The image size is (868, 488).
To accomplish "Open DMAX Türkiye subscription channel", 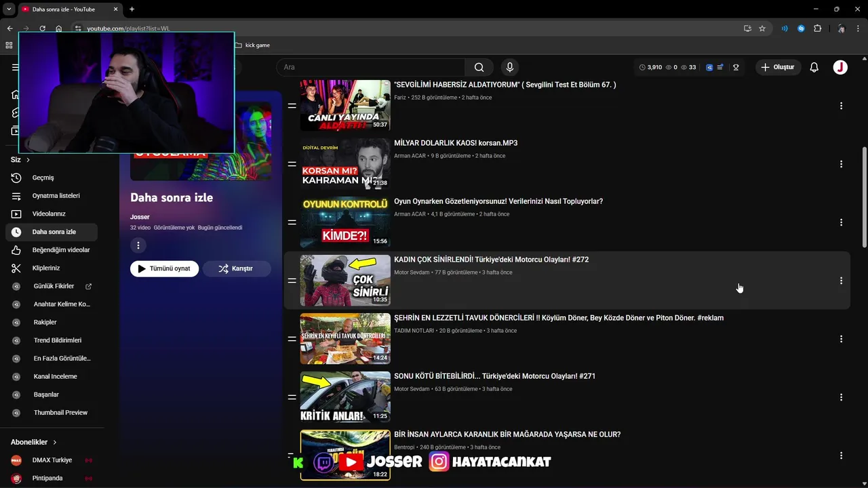I will [x=52, y=460].
